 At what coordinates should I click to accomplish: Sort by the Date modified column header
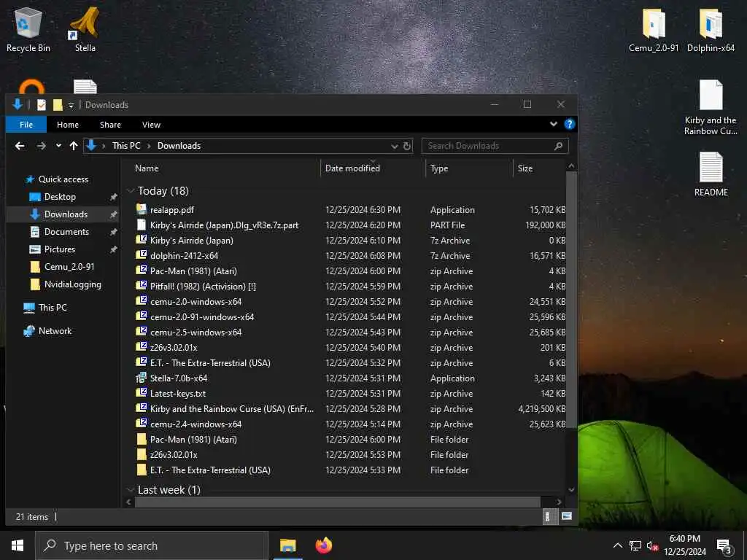352,168
